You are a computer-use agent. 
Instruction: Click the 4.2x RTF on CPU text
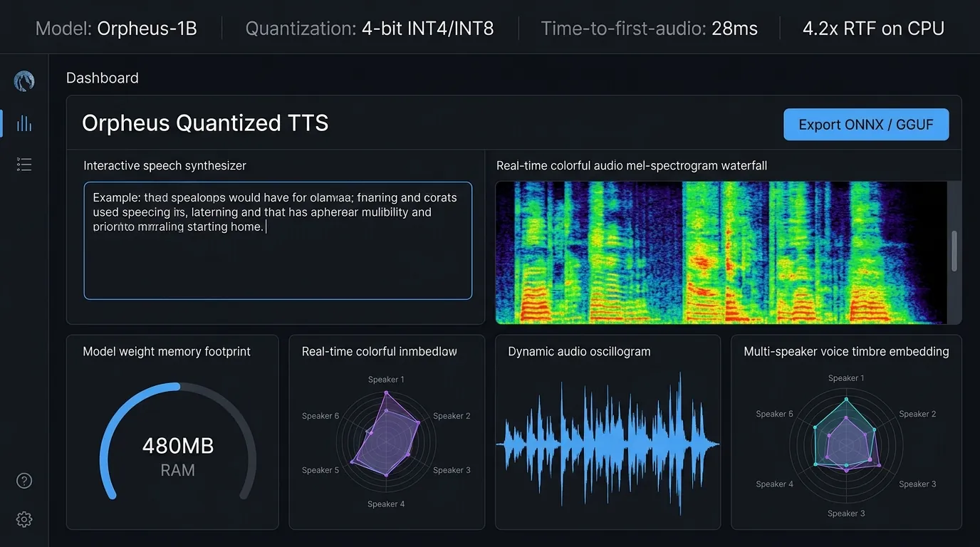873,28
